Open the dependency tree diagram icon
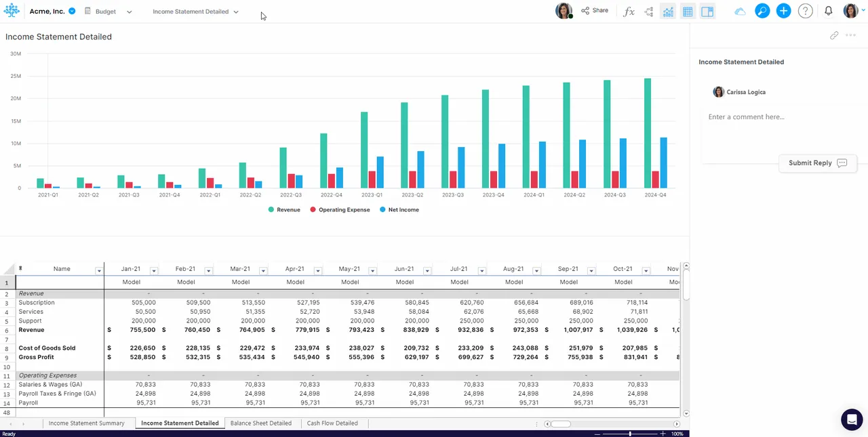868x437 pixels. pos(649,12)
